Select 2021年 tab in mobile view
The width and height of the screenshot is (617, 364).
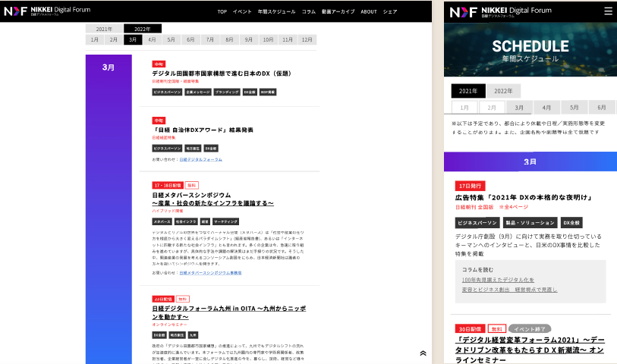468,91
